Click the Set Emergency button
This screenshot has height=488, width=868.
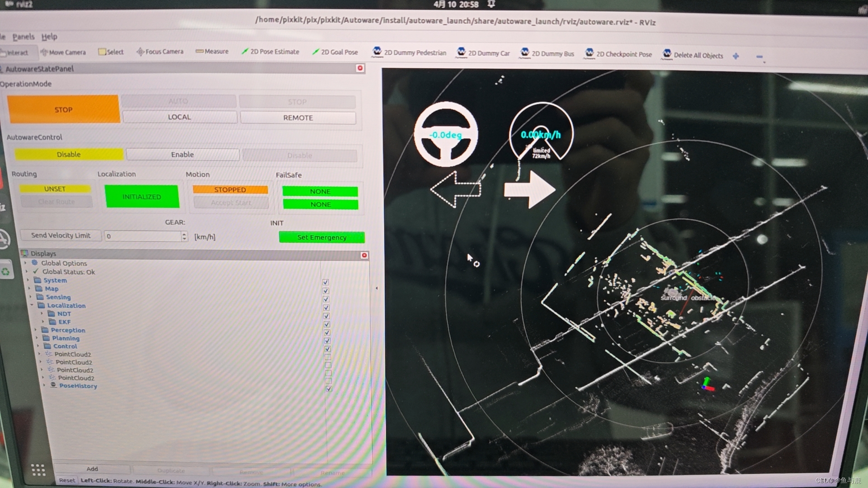(321, 237)
